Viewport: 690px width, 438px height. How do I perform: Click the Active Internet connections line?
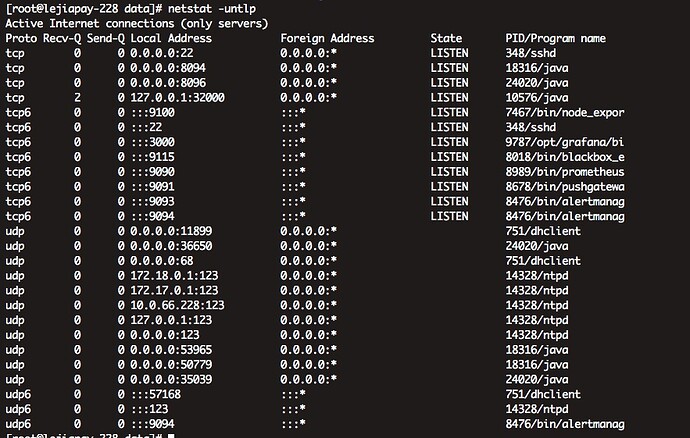click(x=136, y=22)
